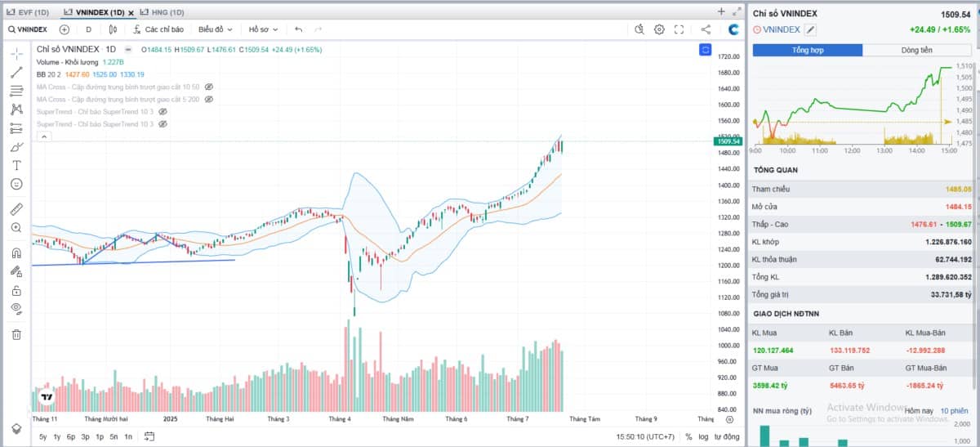Toggle percent scale with % button
The height and width of the screenshot is (447, 980).
tap(688, 437)
